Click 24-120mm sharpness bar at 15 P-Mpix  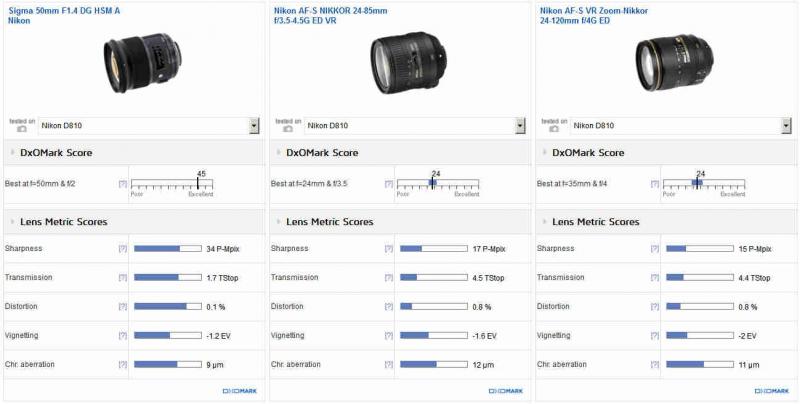point(700,248)
